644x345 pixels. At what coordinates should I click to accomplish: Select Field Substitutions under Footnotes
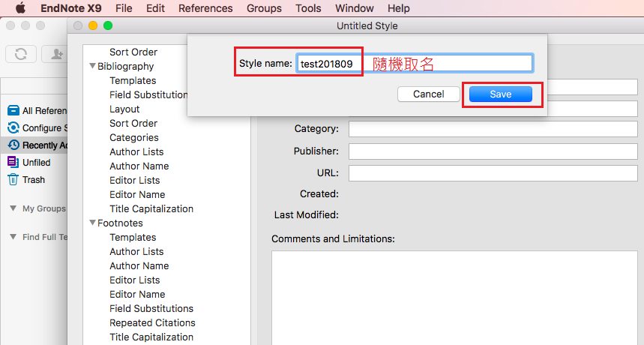click(151, 308)
